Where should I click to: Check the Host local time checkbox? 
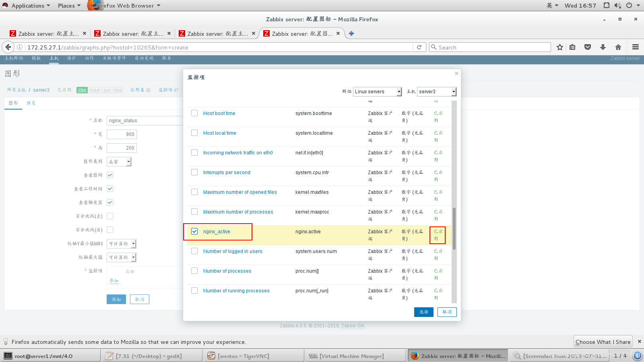194,133
